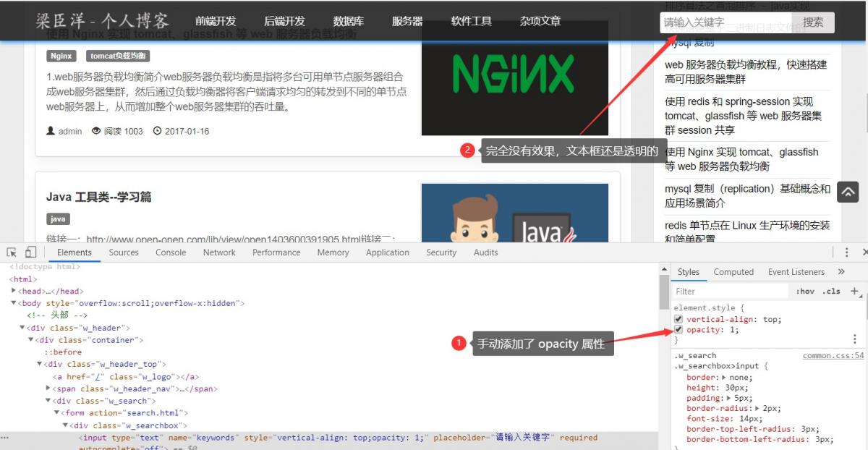Show more Styles sidebar tabs chevron

point(841,272)
